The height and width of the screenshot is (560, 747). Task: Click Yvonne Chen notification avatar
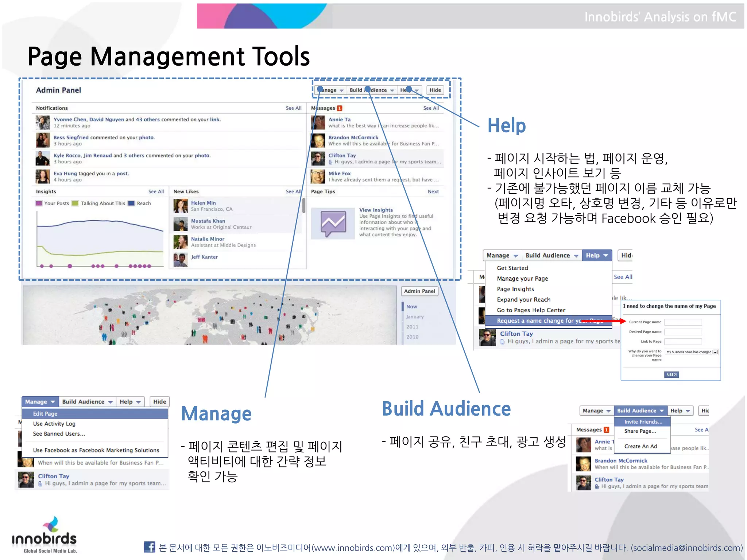click(43, 122)
